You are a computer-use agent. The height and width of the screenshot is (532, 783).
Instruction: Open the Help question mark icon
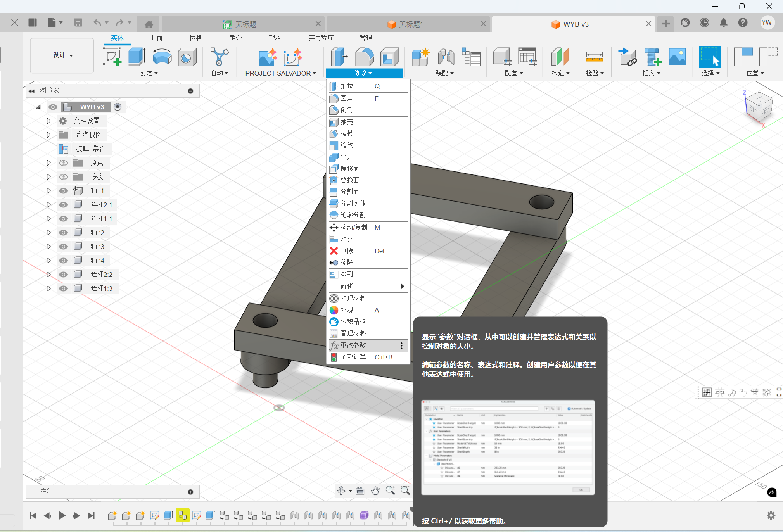743,22
